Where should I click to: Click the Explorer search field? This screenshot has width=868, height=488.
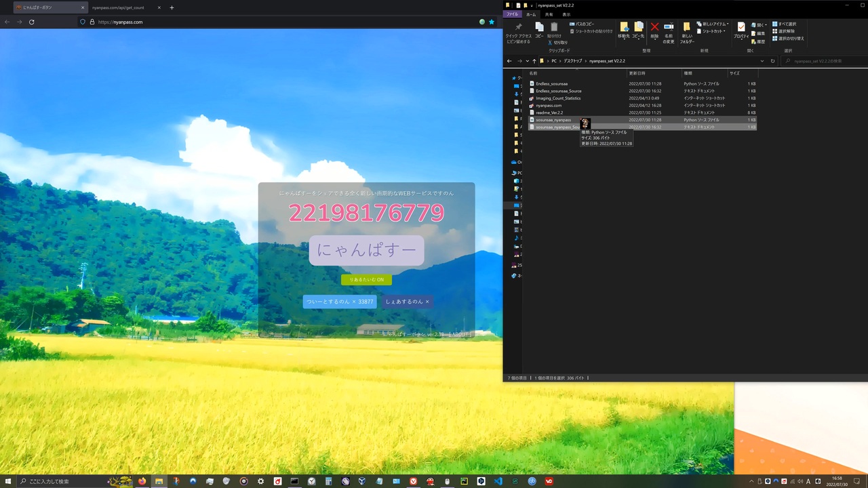(x=823, y=61)
